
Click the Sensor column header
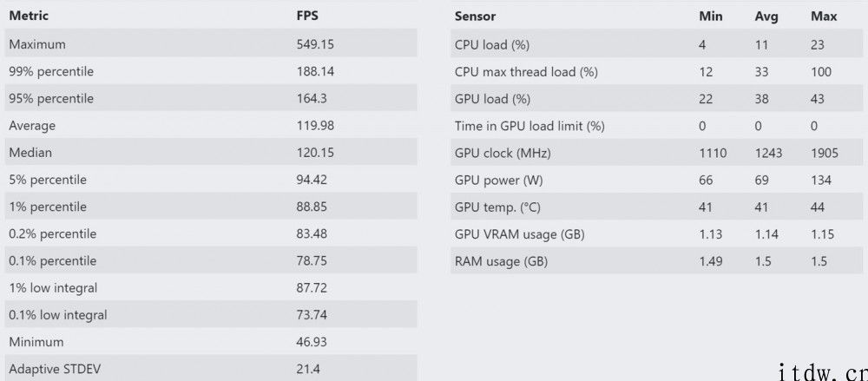pyautogui.click(x=475, y=16)
